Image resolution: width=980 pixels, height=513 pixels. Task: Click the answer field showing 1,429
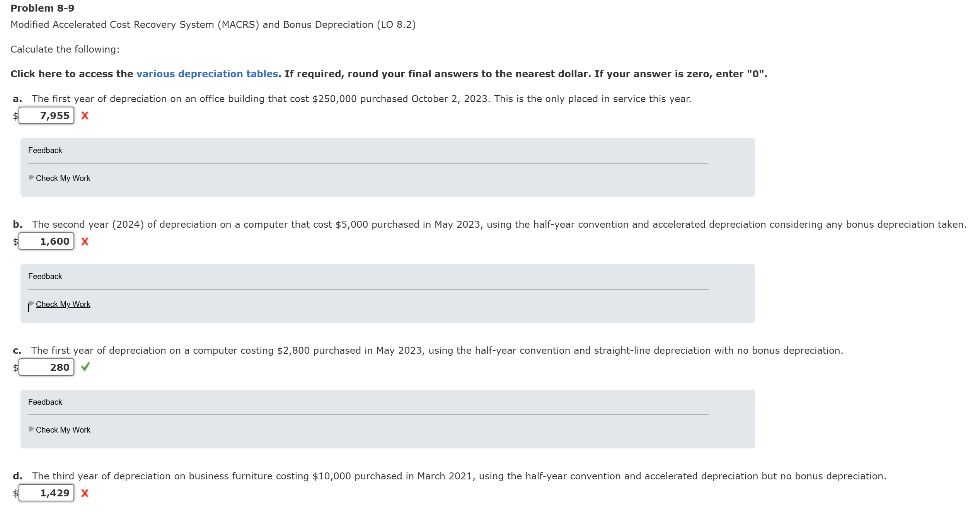(46, 493)
